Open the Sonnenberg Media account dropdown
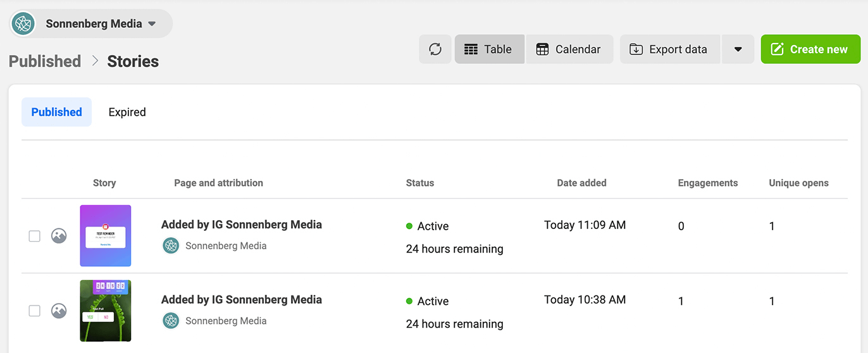Screen dimensions: 868x353 click(x=90, y=24)
